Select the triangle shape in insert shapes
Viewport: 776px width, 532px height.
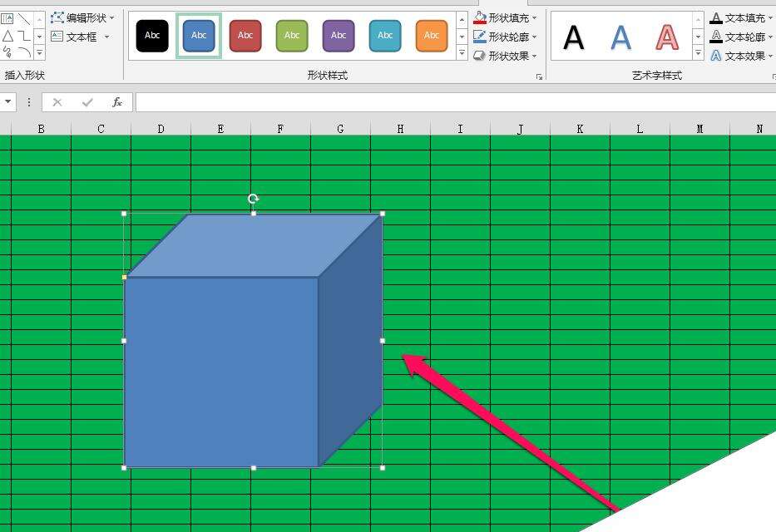coord(7,36)
